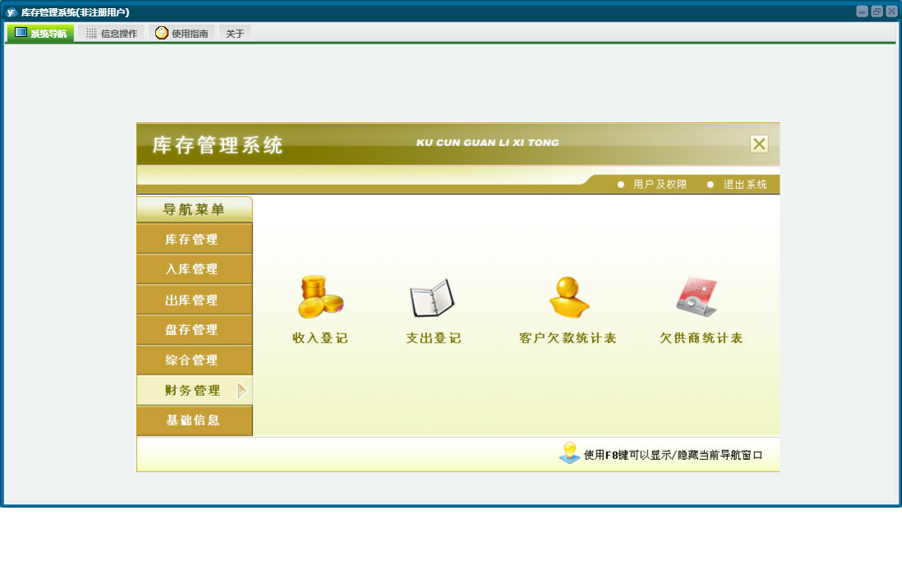The width and height of the screenshot is (902, 588).
Task: Open the 客户欠款统计表 person icon
Action: point(568,297)
